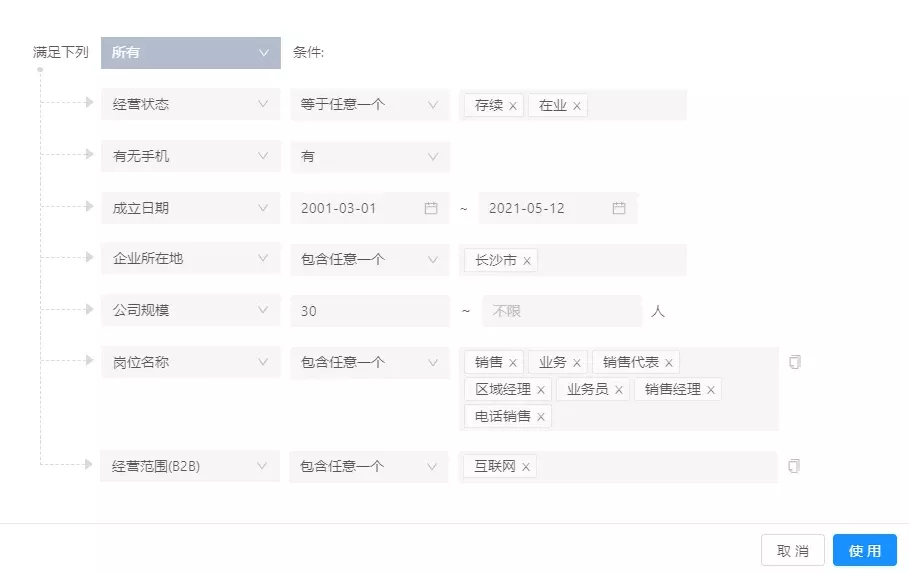
Task: Click the 电话销售 tag text
Action: click(503, 416)
